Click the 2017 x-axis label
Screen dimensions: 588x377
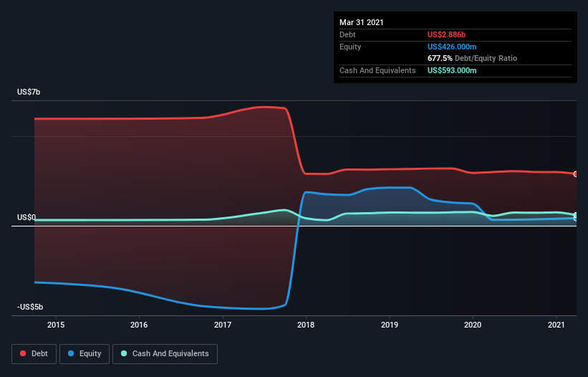coord(223,325)
